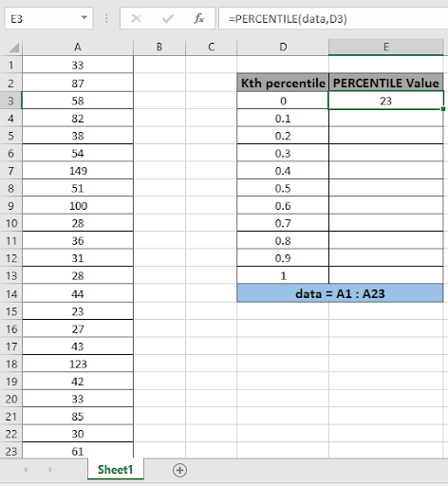Select the column A header
Screen dimensions: 448x486
point(78,47)
